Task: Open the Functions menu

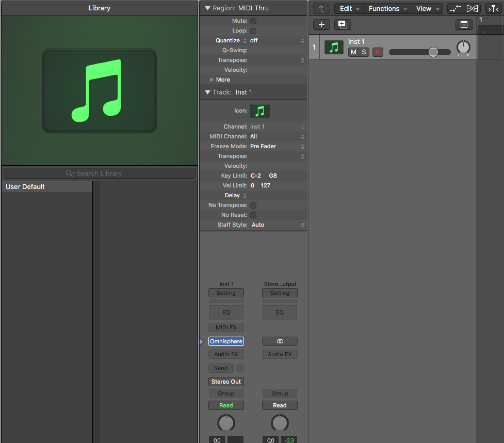Action: point(387,9)
